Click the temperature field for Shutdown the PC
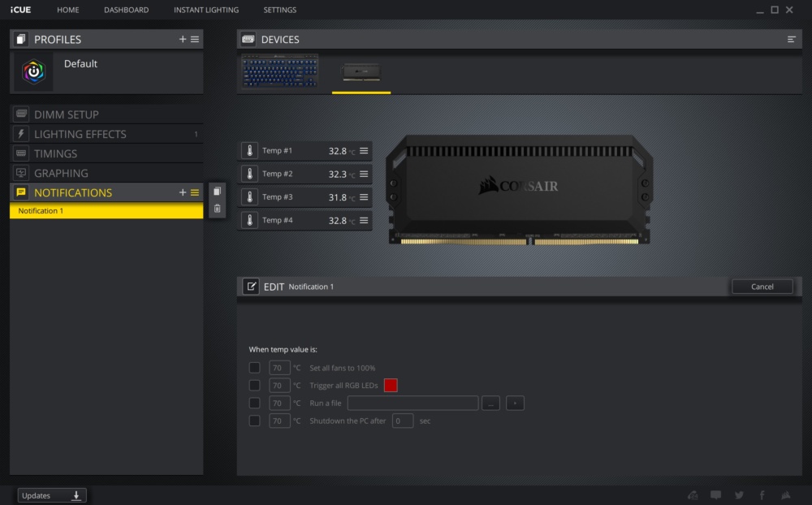The height and width of the screenshot is (505, 812). (x=279, y=421)
